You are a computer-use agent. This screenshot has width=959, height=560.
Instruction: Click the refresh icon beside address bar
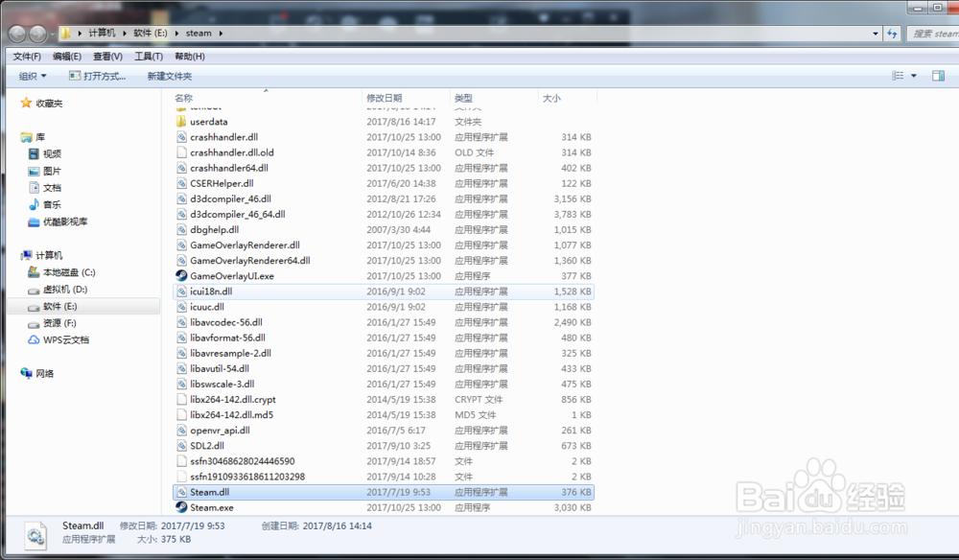pyautogui.click(x=892, y=34)
